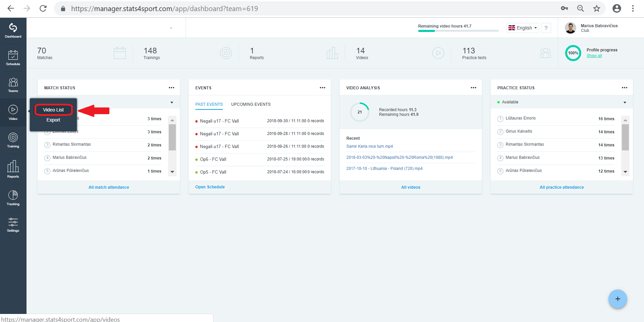Switch to the Upcoming Events tab
644x322 pixels.
(251, 104)
